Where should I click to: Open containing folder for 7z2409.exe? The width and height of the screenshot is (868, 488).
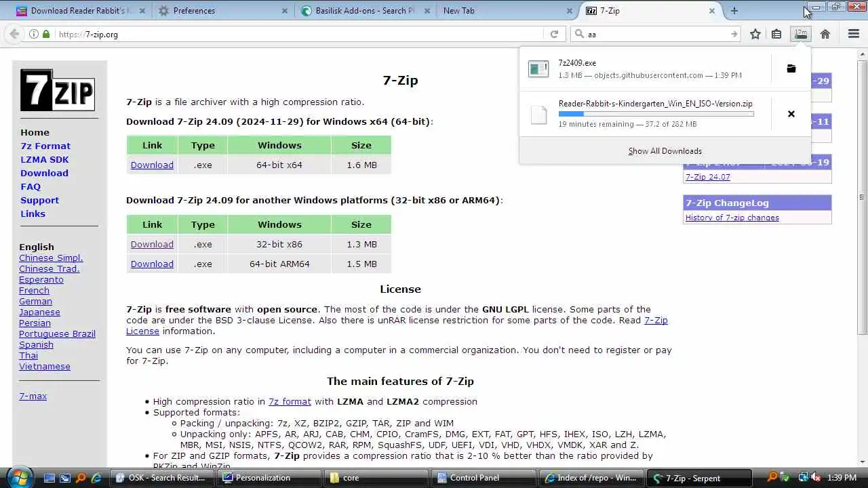pyautogui.click(x=791, y=68)
